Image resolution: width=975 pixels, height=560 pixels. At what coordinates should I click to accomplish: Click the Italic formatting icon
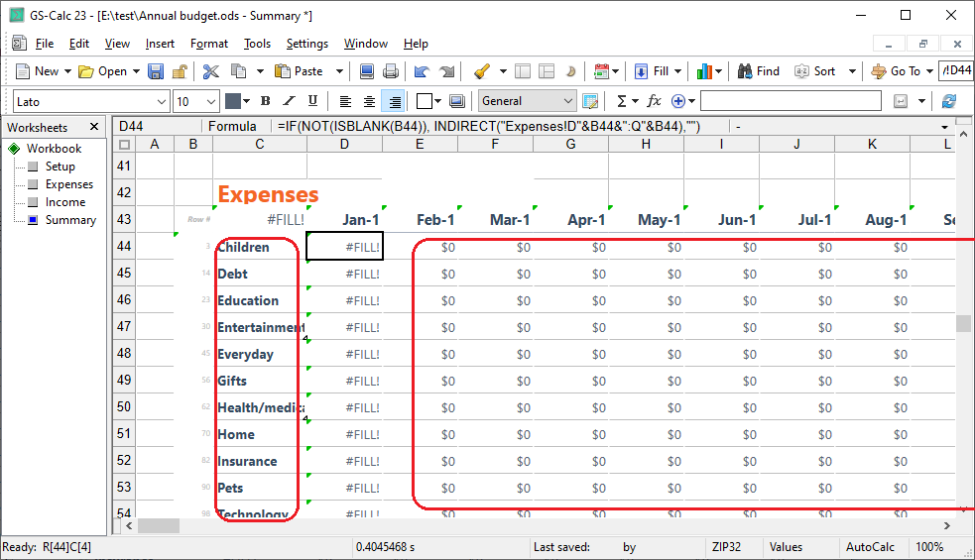tap(290, 101)
